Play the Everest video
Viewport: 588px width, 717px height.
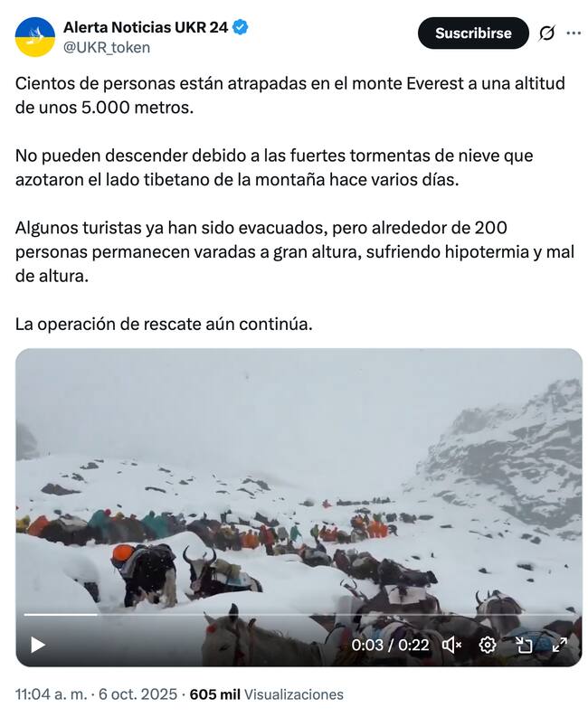37,645
